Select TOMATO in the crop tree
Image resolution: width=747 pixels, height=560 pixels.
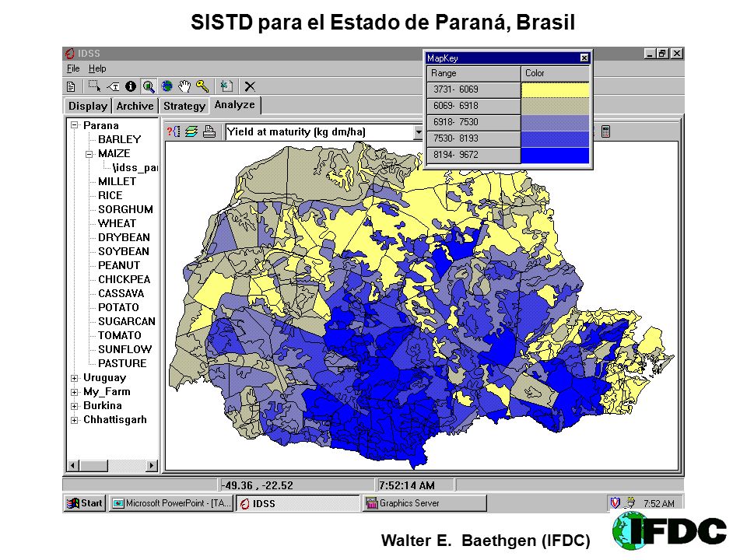click(x=119, y=335)
